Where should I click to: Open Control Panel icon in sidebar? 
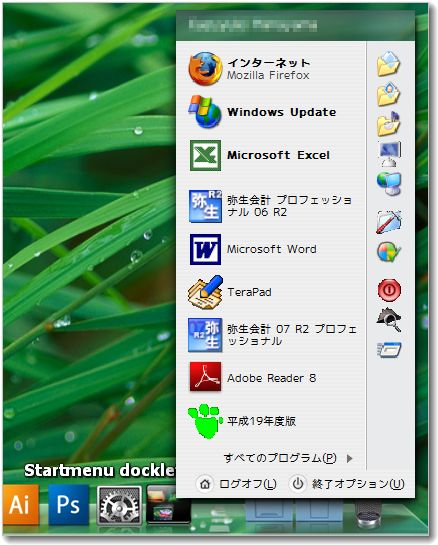[x=389, y=221]
